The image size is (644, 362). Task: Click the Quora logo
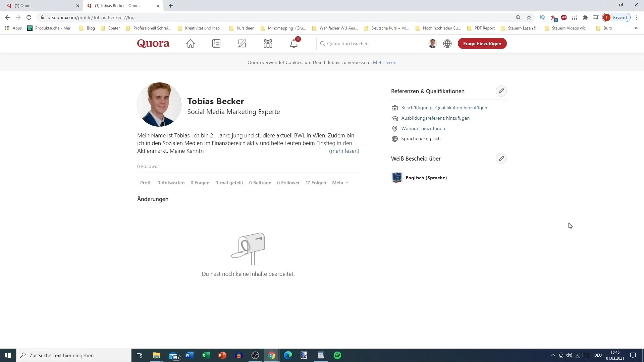[153, 44]
